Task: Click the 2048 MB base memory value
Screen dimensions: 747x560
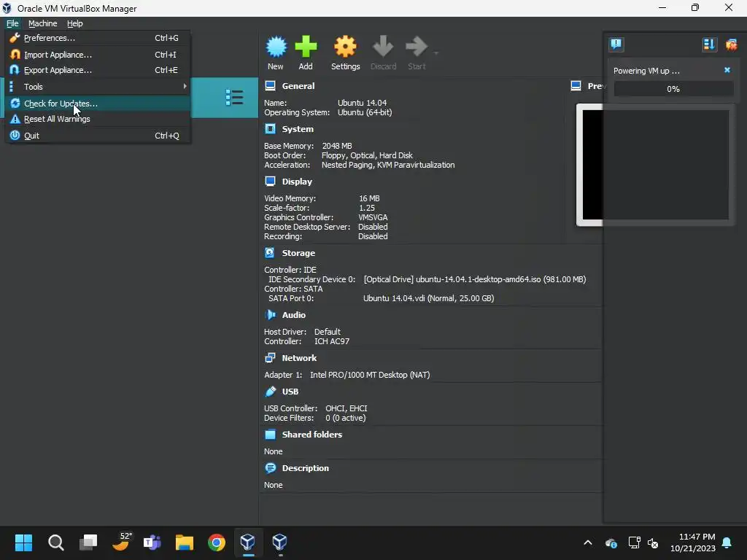Action: pos(337,145)
